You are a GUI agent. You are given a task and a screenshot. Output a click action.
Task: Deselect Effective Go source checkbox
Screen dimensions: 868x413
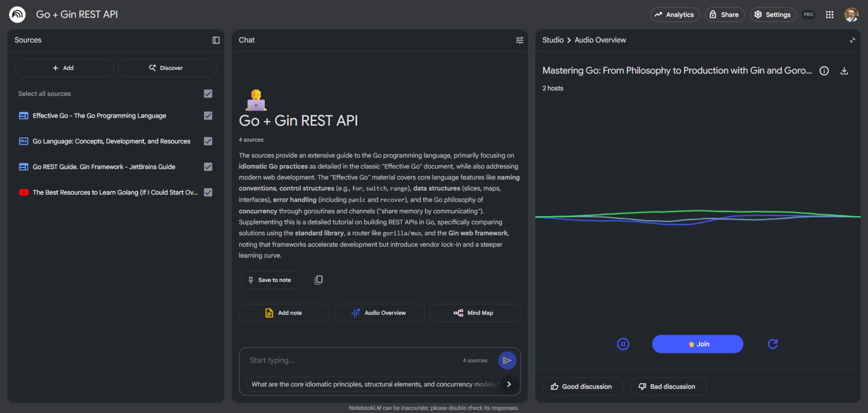coord(208,116)
